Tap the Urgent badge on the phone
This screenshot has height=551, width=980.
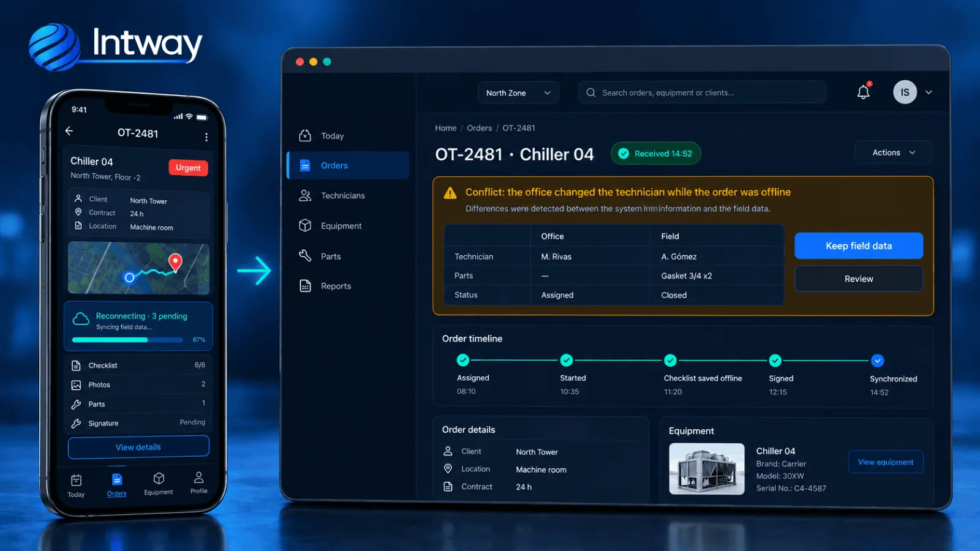point(188,168)
